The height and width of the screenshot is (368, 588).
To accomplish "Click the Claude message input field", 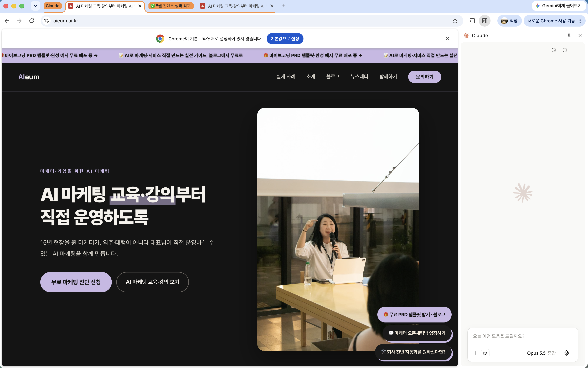I will pyautogui.click(x=523, y=336).
